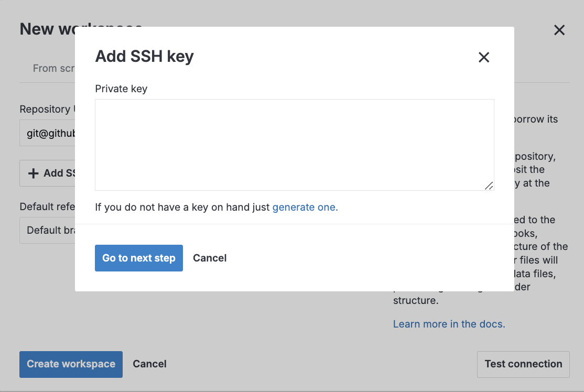The image size is (584, 392).
Task: Click inside the Private key text area
Action: [x=294, y=145]
